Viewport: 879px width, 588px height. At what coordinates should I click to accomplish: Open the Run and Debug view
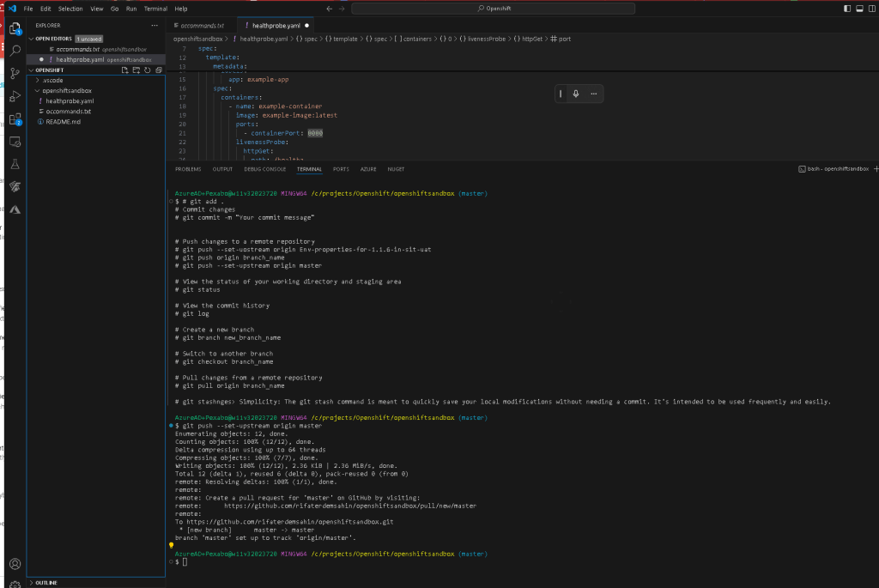(x=15, y=96)
